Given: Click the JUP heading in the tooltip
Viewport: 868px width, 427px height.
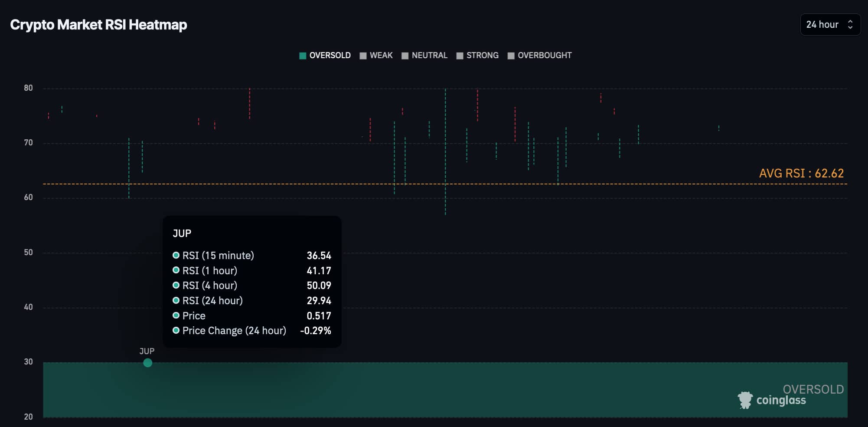Looking at the screenshot, I should tap(182, 233).
